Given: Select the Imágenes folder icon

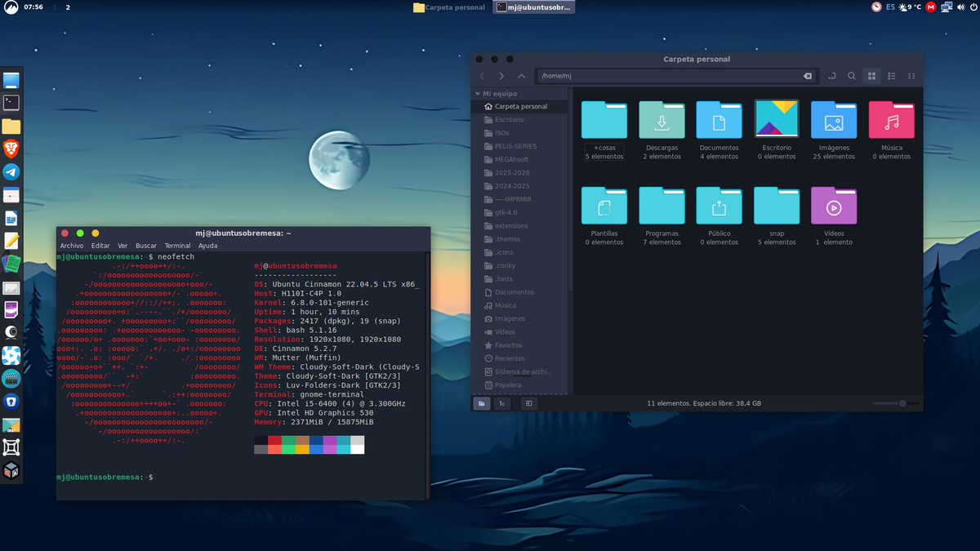Looking at the screenshot, I should [x=834, y=120].
